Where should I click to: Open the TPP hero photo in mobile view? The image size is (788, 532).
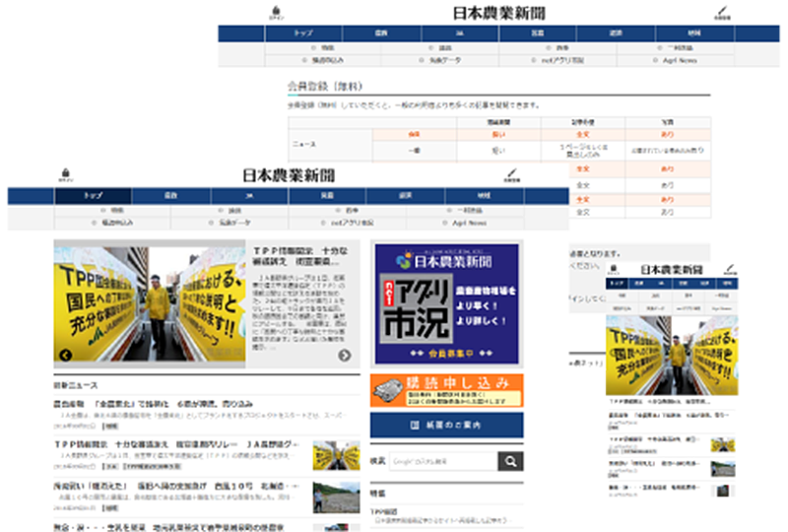click(x=672, y=355)
